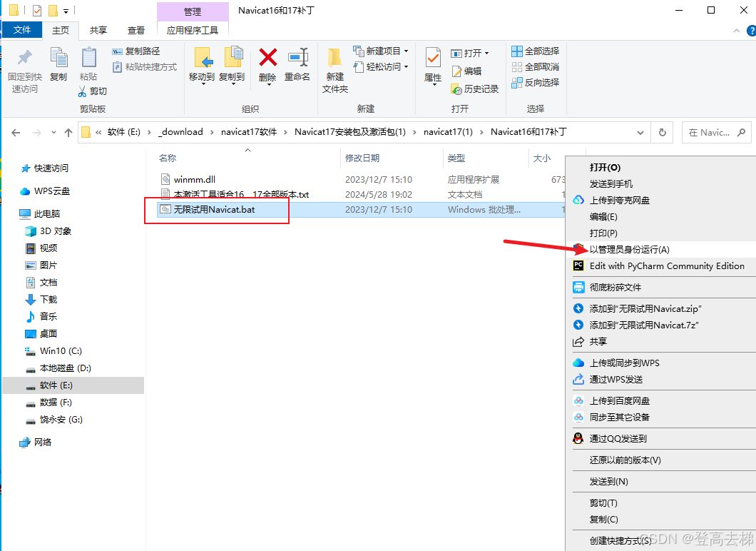
Task: Choose 复制(C) in context menu
Action: (603, 520)
